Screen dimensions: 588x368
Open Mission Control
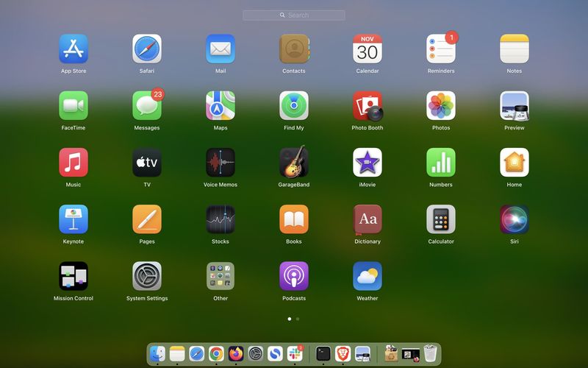tap(73, 276)
